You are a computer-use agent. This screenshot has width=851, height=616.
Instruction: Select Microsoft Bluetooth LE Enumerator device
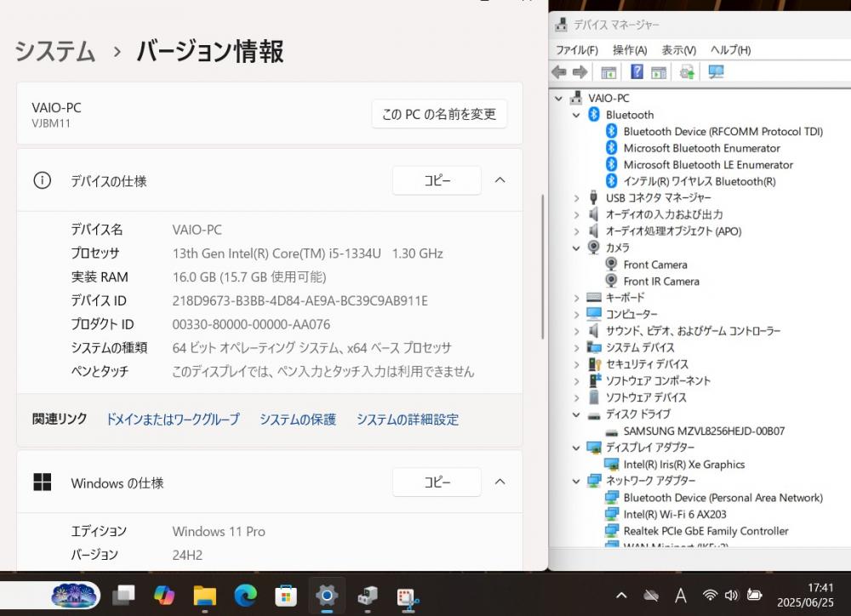[708, 165]
